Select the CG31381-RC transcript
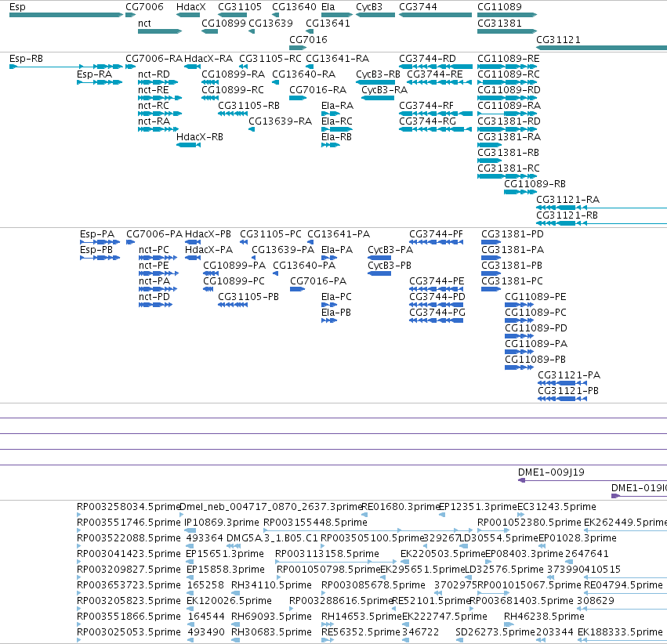Screen dimensions: 667x644 pyautogui.click(x=507, y=176)
